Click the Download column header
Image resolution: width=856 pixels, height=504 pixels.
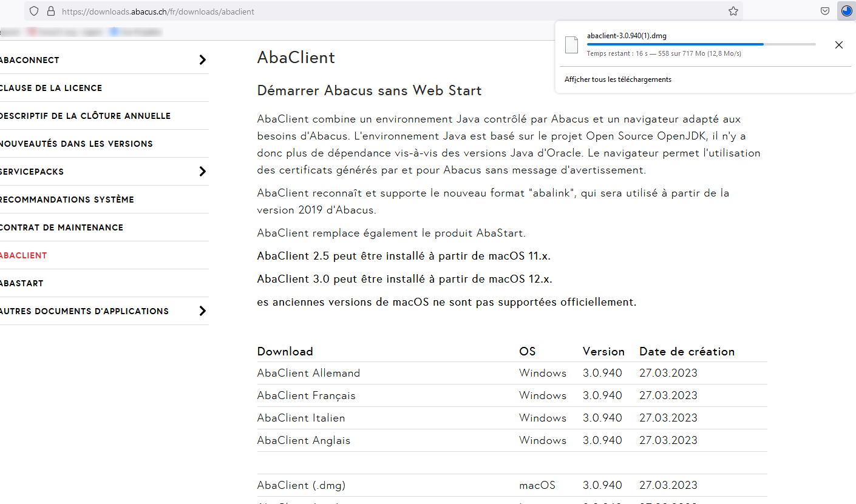pyautogui.click(x=285, y=352)
